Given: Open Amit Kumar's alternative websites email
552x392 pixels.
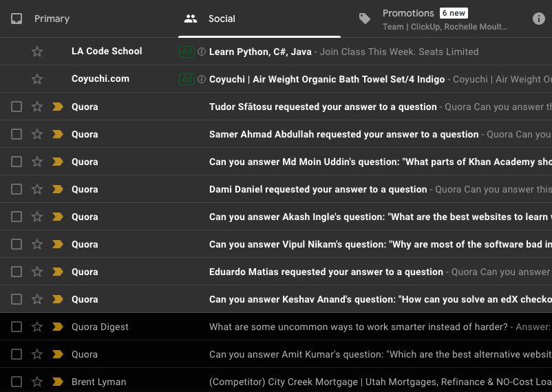Looking at the screenshot, I should point(276,353).
